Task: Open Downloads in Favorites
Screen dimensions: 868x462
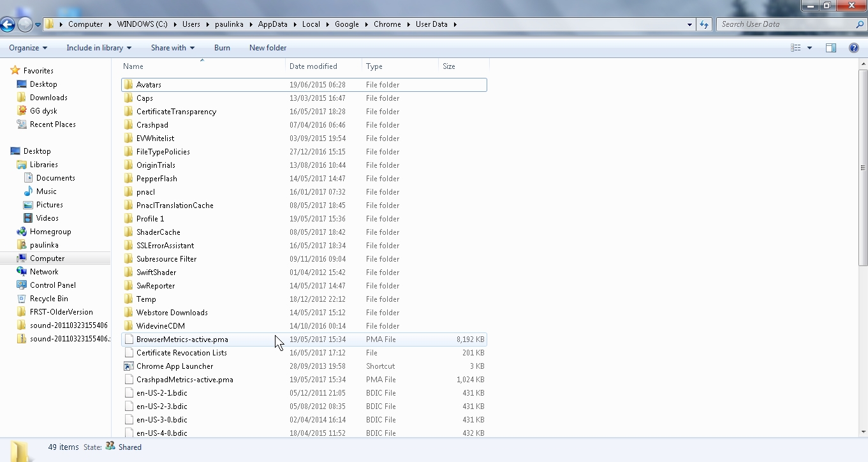Action: coord(48,98)
